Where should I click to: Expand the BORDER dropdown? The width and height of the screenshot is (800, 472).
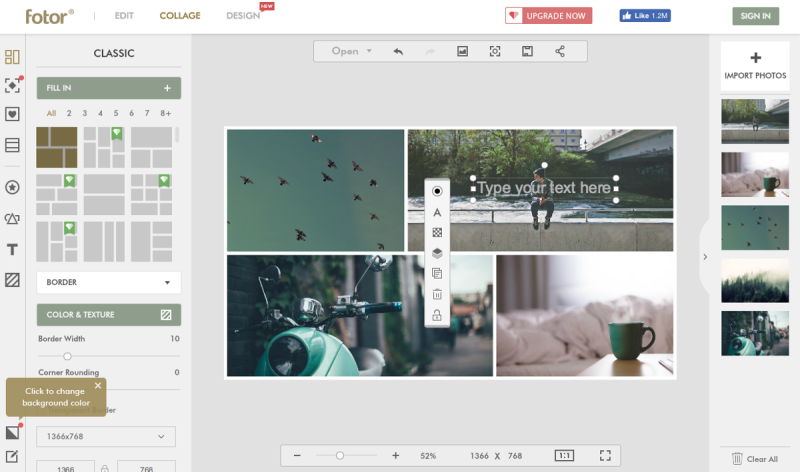pos(109,282)
